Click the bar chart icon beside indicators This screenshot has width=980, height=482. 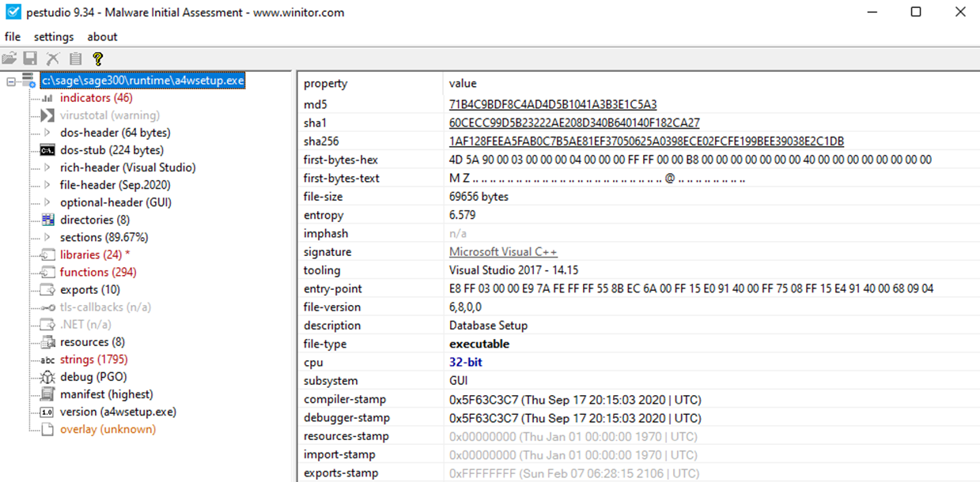(47, 98)
